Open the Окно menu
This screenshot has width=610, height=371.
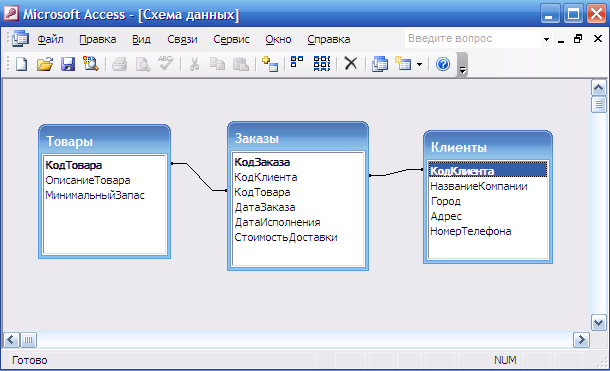278,39
